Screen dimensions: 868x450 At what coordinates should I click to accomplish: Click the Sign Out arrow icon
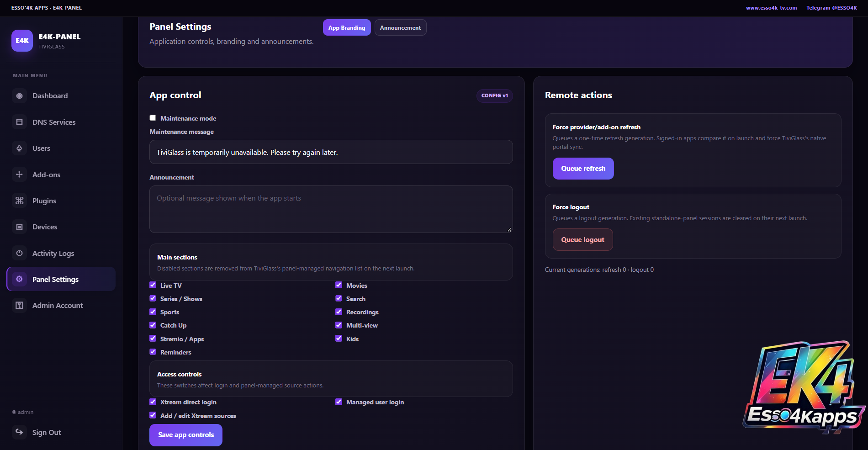coord(19,432)
